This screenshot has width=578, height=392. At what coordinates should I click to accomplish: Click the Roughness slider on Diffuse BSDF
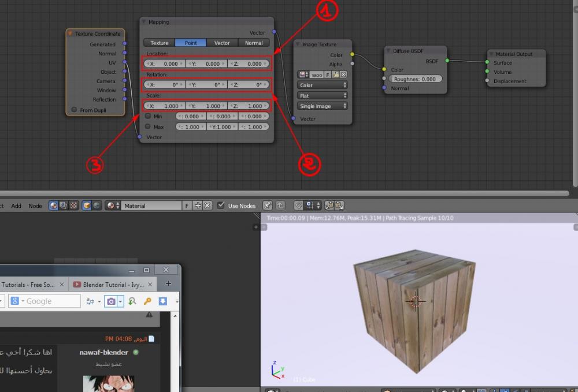[415, 79]
